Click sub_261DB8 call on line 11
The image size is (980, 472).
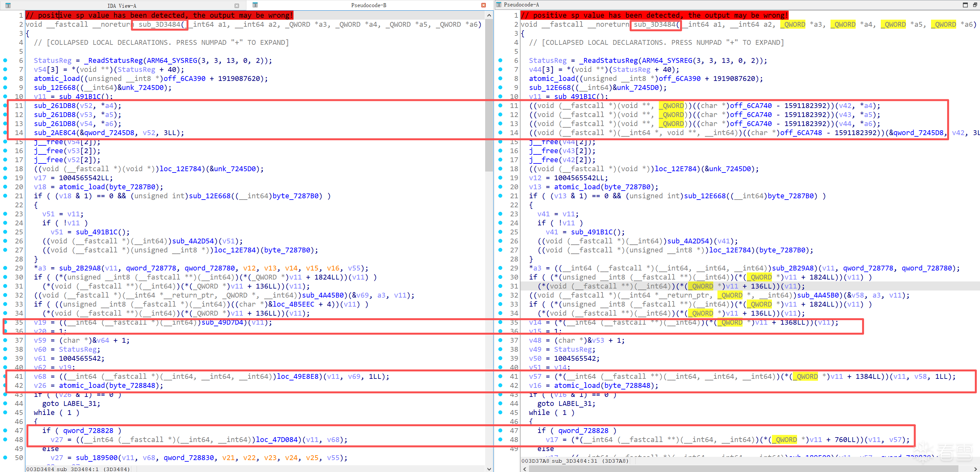coord(55,105)
